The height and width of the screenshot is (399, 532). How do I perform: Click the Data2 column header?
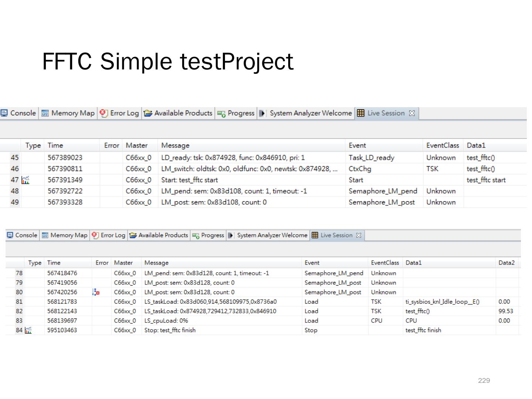[x=506, y=263]
